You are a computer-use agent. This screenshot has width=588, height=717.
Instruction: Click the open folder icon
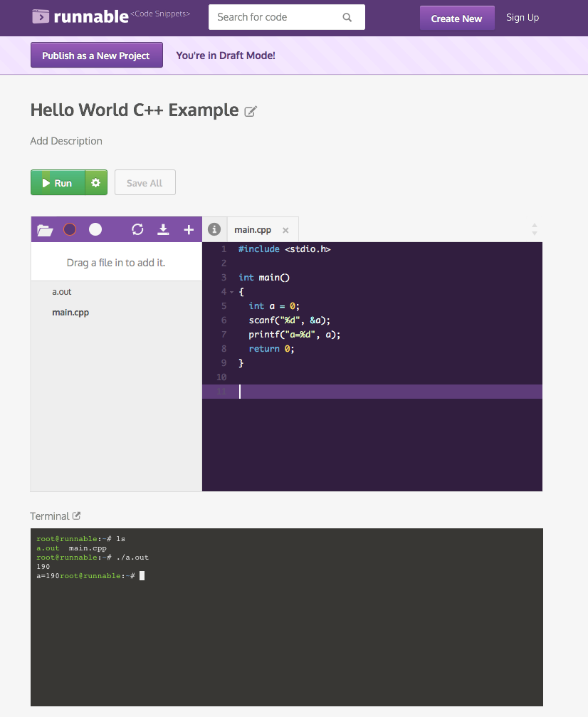pos(45,229)
